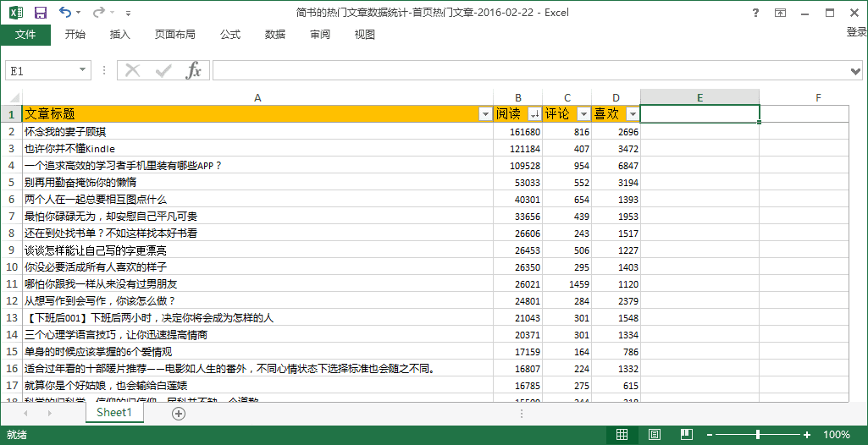Click the Insert Function fx icon

[x=194, y=70]
